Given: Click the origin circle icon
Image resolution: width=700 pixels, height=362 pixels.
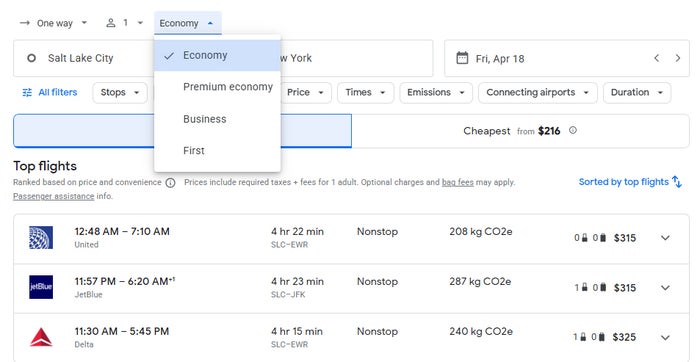Looking at the screenshot, I should click(31, 58).
